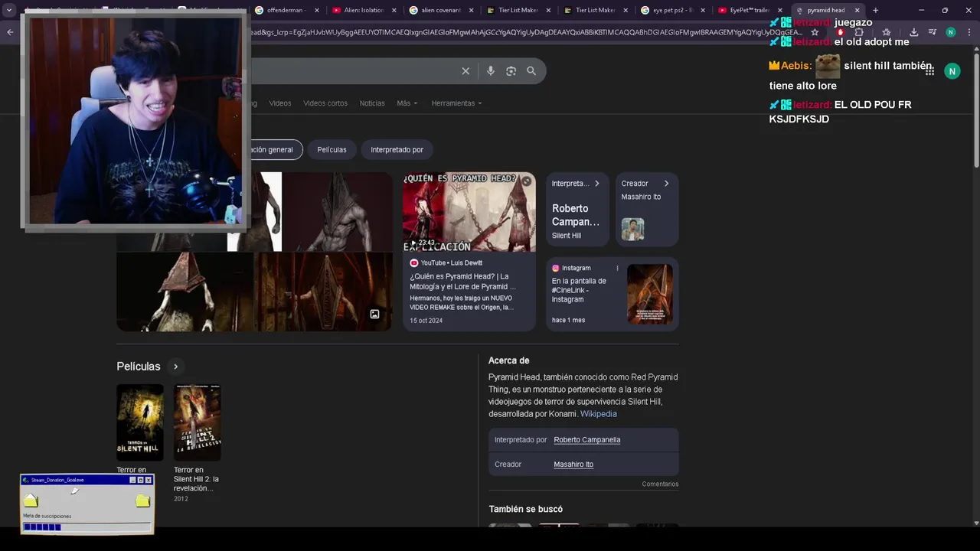This screenshot has width=980, height=551.
Task: Close the eye pet ps2 tab
Action: click(703, 10)
